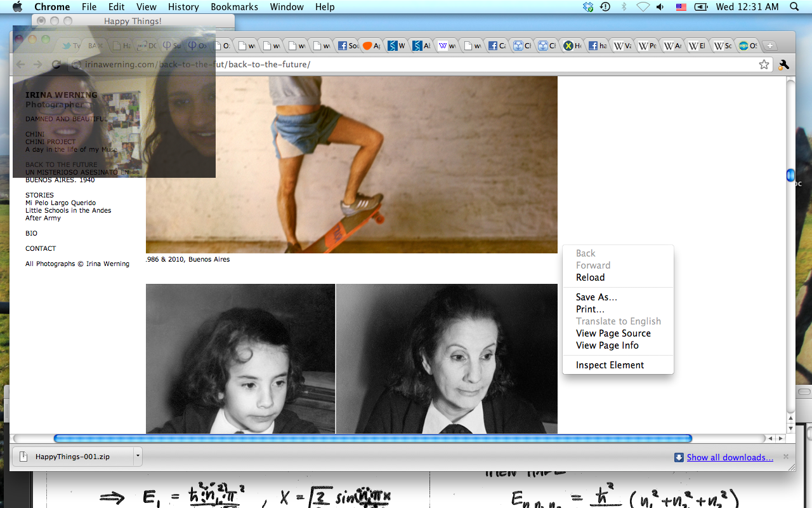Open the volume speaker menu bar icon
This screenshot has height=508, width=812.
point(660,7)
